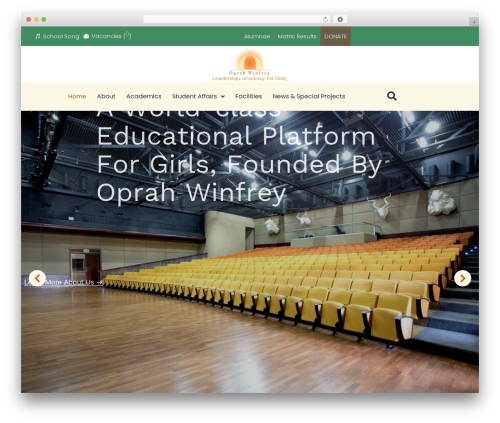The width and height of the screenshot is (500, 423).
Task: Click the search magnifier icon
Action: (392, 96)
